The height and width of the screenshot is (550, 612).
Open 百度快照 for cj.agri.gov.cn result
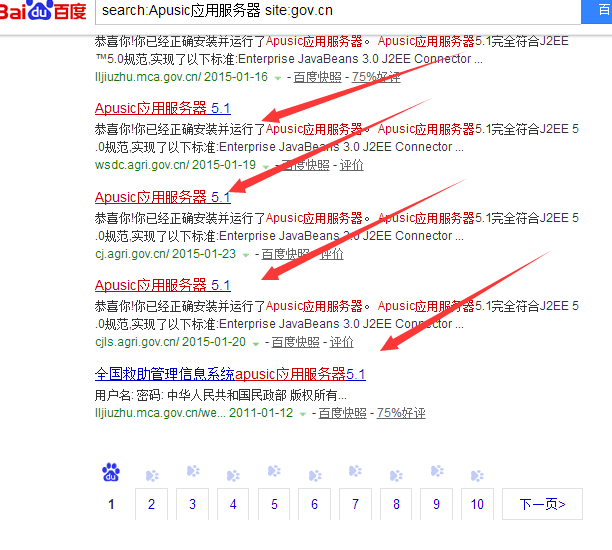[285, 254]
